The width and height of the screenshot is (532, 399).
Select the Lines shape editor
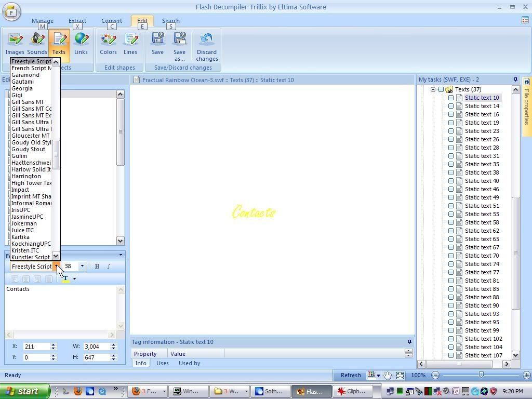click(x=130, y=43)
